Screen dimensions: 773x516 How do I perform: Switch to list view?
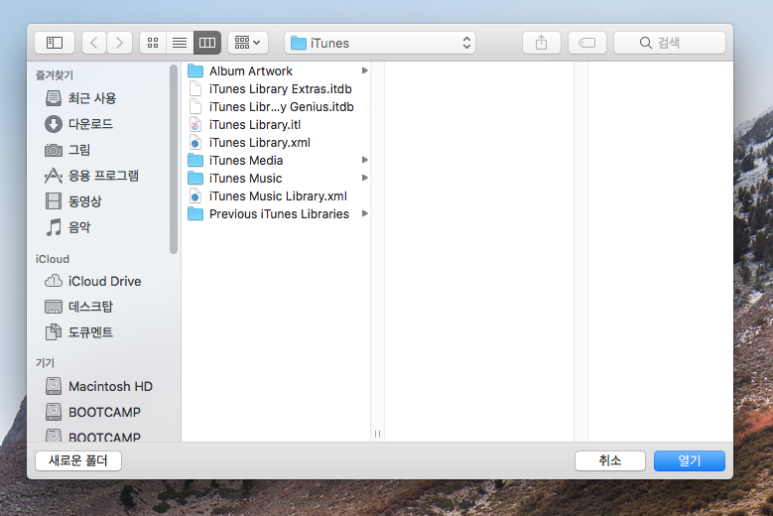(x=180, y=43)
